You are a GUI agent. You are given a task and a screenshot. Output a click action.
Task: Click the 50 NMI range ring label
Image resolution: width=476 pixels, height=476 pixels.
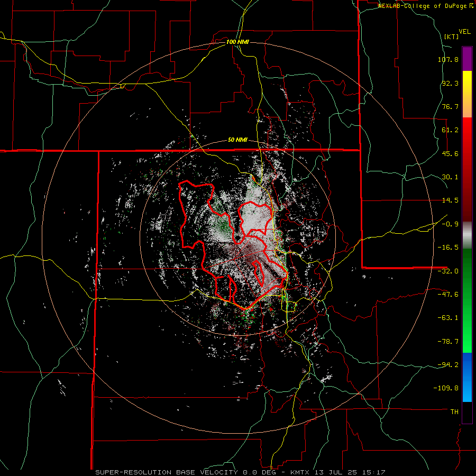pos(237,140)
